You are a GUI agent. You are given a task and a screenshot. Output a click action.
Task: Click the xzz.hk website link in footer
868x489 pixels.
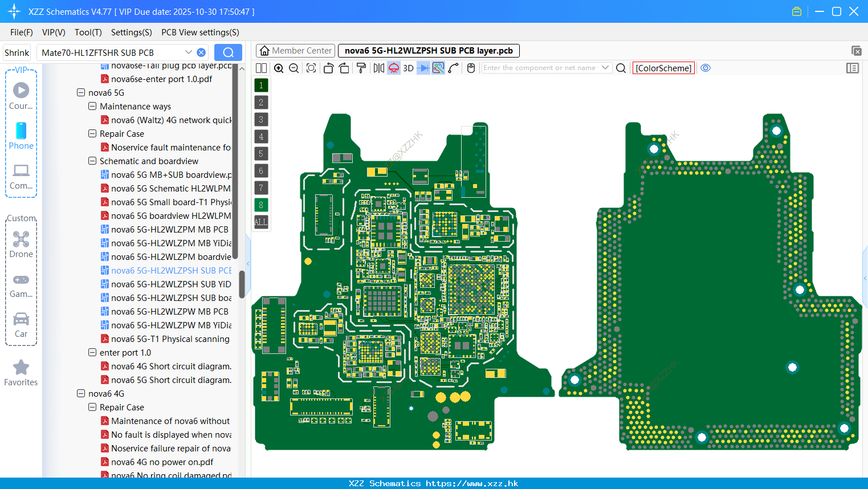[x=472, y=483]
